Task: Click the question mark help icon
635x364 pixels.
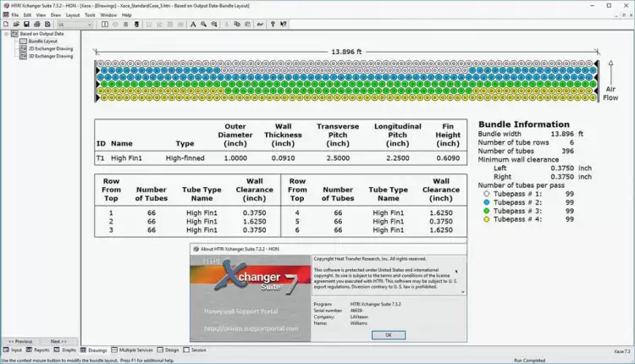Action: coord(273,25)
